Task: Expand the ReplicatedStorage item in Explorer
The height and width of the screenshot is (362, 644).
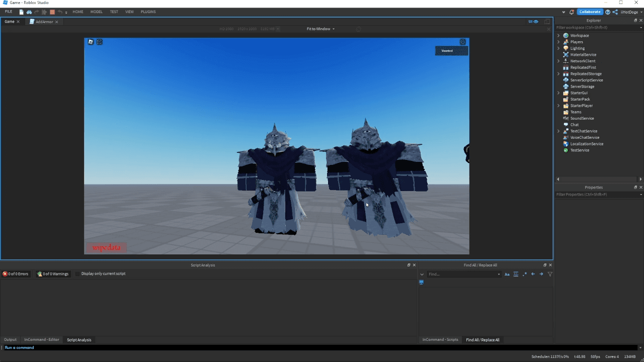Action: (x=558, y=73)
